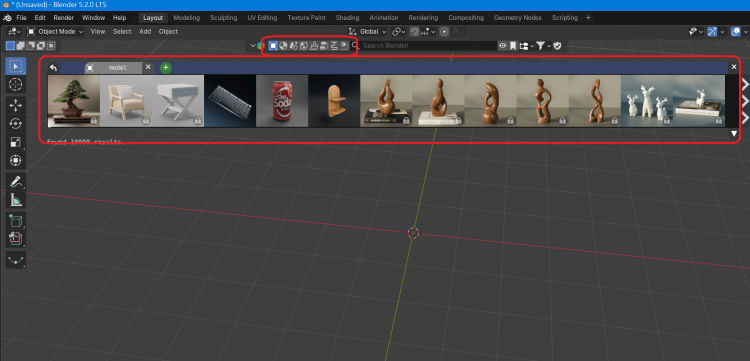Select the Annotate pencil tool
This screenshot has width=750, height=361.
[x=16, y=182]
